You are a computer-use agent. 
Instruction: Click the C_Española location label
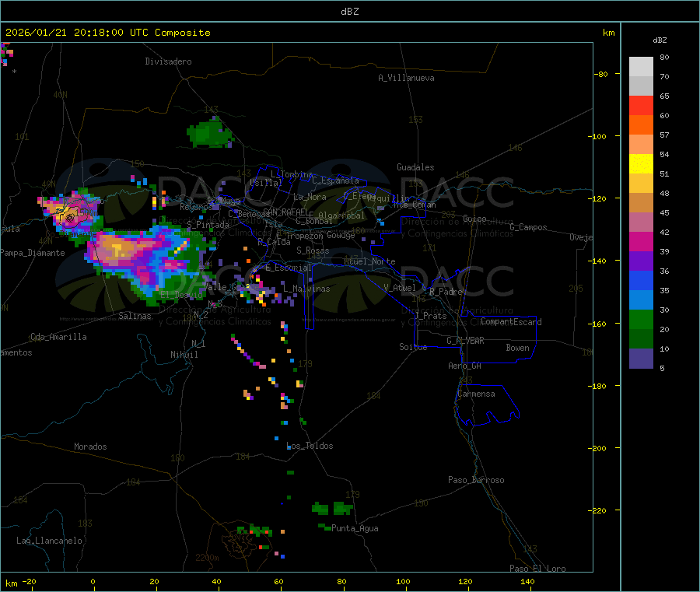336,180
